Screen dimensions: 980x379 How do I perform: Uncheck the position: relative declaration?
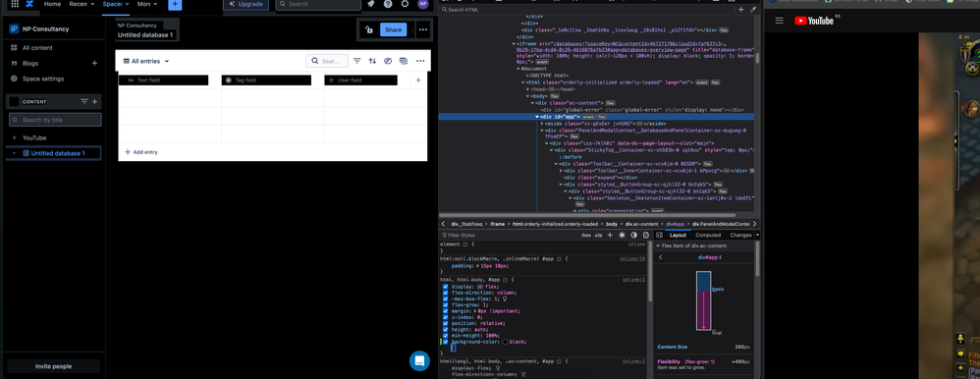coord(446,323)
